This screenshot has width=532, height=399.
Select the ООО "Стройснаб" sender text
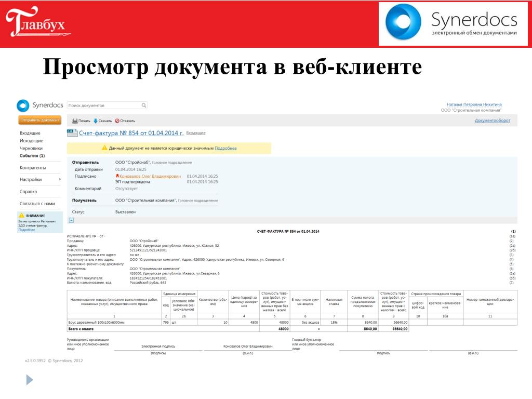(132, 162)
